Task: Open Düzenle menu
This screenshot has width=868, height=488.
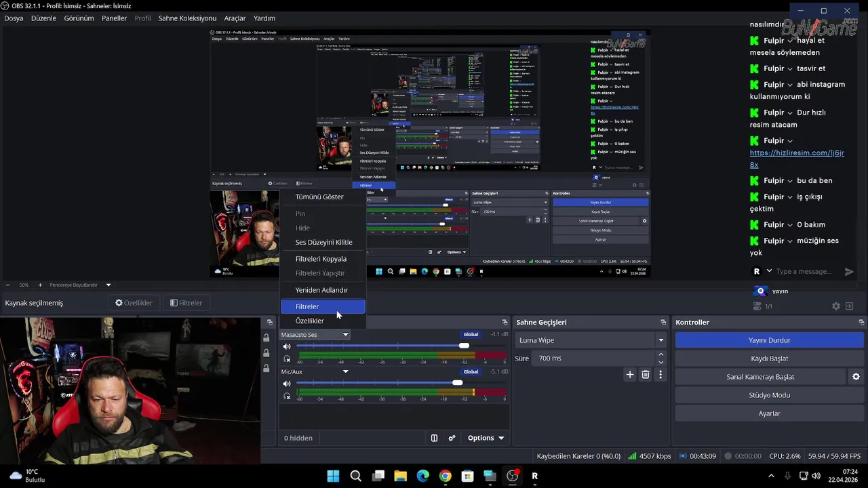Action: (x=43, y=18)
